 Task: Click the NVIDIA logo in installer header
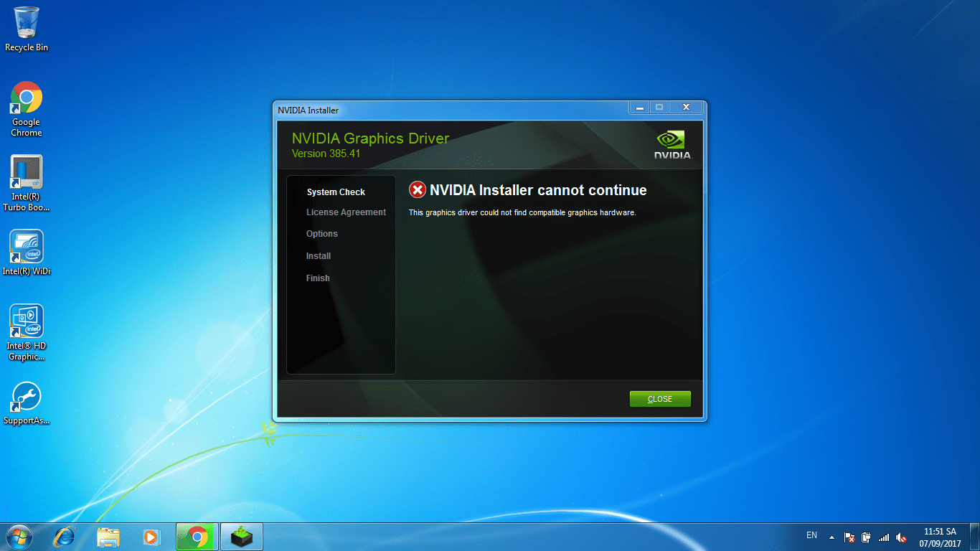coord(672,144)
